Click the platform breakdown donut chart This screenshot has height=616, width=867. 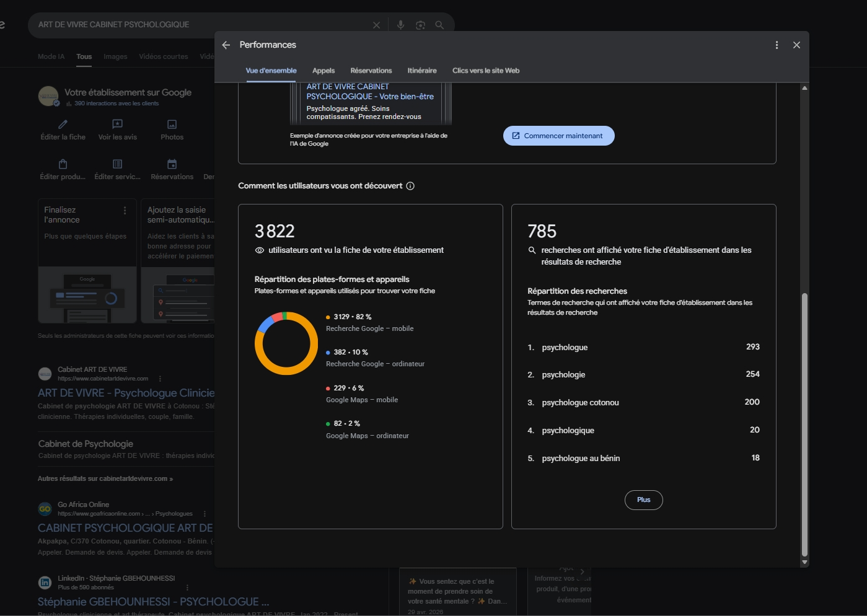click(x=286, y=343)
